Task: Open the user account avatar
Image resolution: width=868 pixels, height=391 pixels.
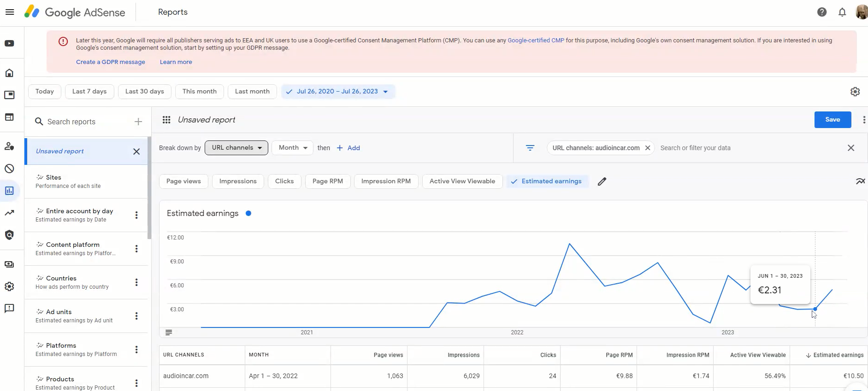Action: pyautogui.click(x=862, y=12)
